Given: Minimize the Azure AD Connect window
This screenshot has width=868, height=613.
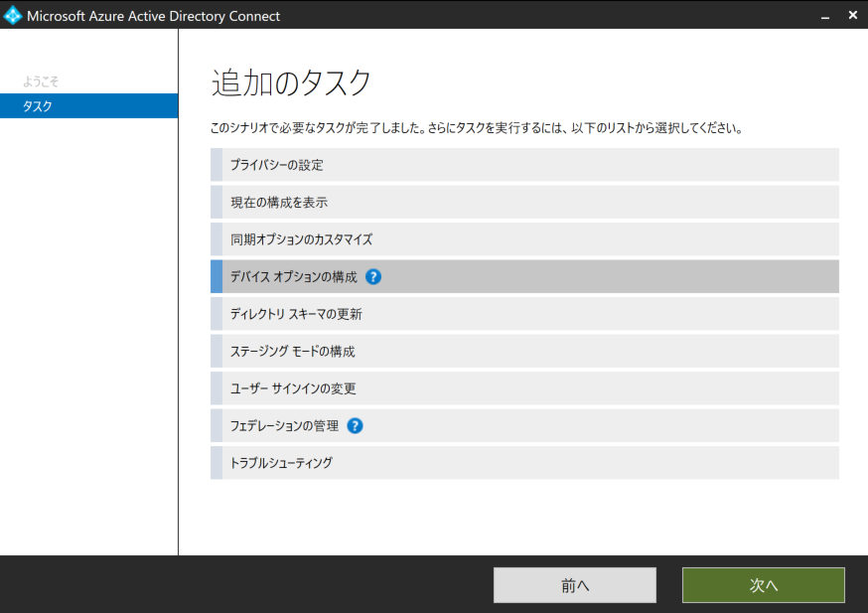Looking at the screenshot, I should [825, 16].
